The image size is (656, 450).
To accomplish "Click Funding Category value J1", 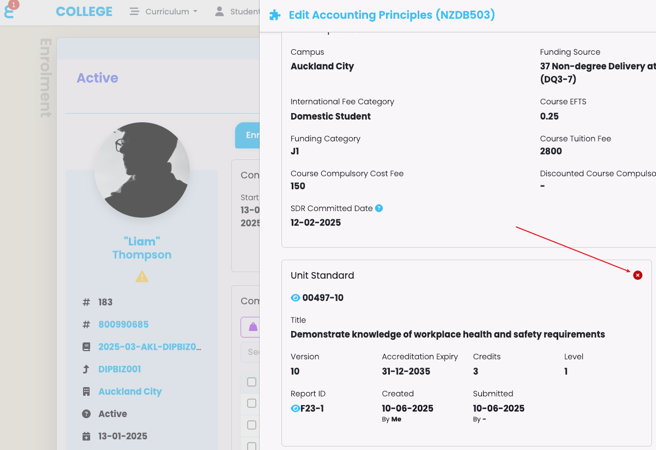I will click(x=295, y=151).
